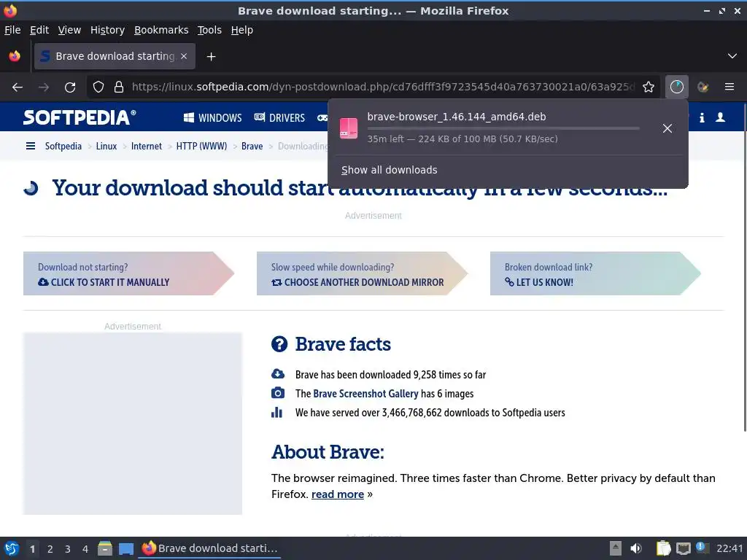Open the network tray icon
Viewport: 747px width, 560px height.
pos(683,548)
